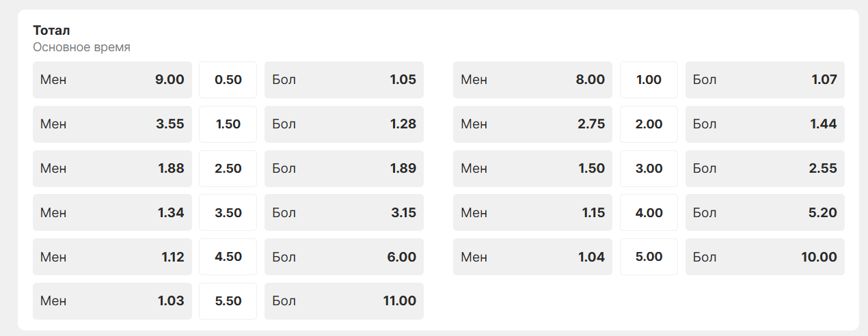Click under 1.00 total odds 8.00
Screen dimensions: 868x336
click(532, 80)
